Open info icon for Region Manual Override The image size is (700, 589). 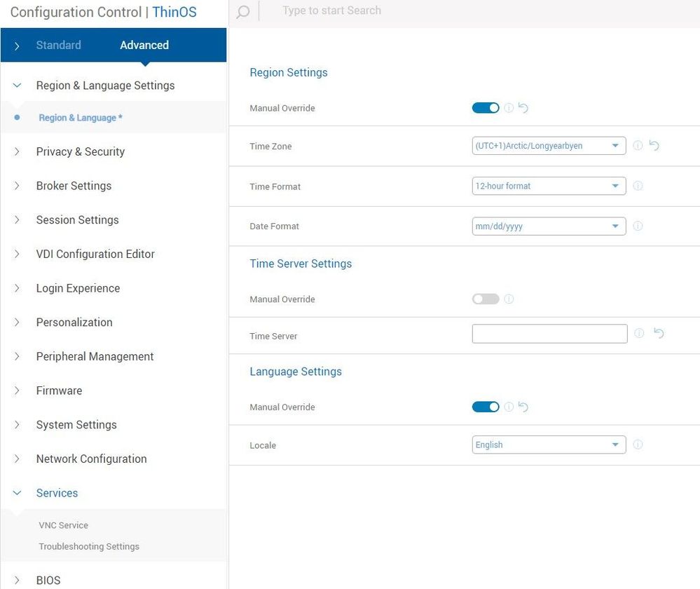click(x=509, y=108)
